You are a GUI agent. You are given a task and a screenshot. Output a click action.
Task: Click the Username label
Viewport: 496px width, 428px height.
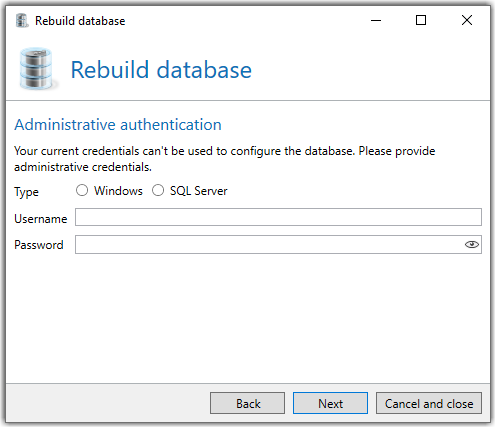click(41, 219)
